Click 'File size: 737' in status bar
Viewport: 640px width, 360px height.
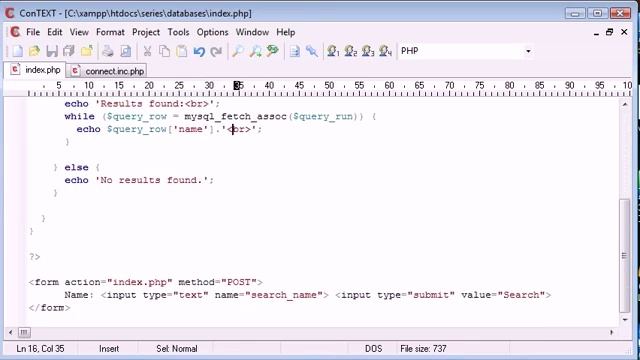click(x=423, y=349)
